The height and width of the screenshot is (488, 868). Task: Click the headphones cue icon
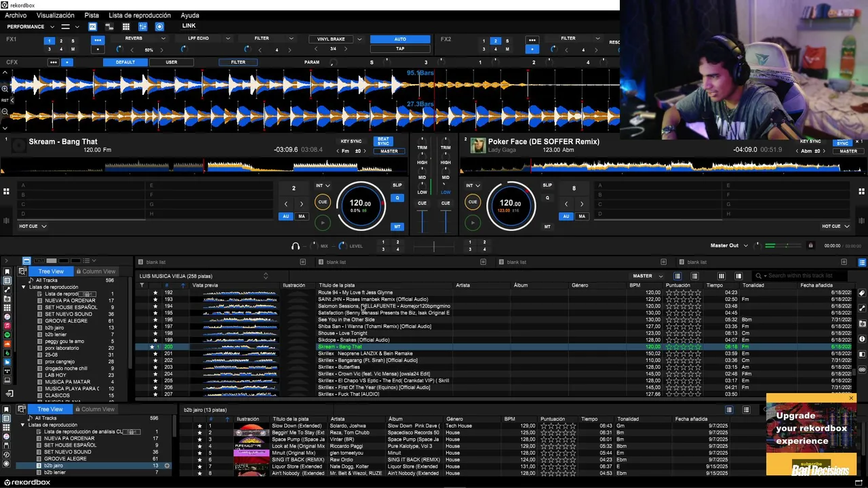(x=295, y=246)
